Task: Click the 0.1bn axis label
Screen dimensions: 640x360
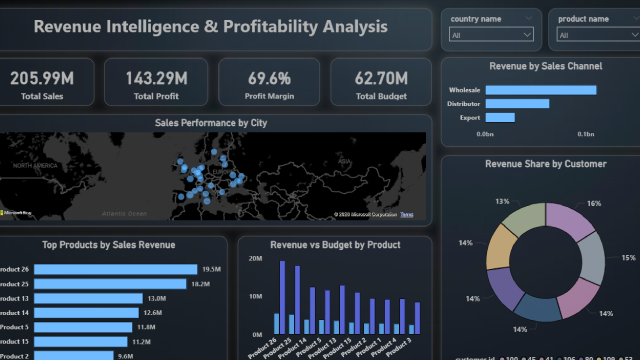Action: tap(586, 134)
